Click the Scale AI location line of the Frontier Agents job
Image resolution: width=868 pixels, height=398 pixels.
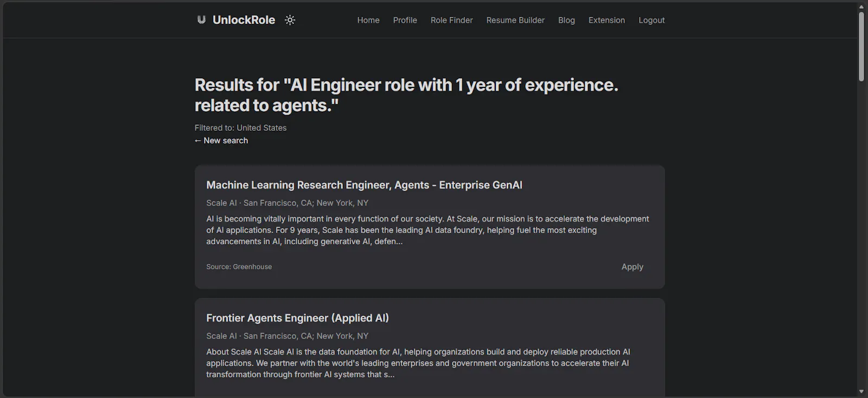(287, 336)
